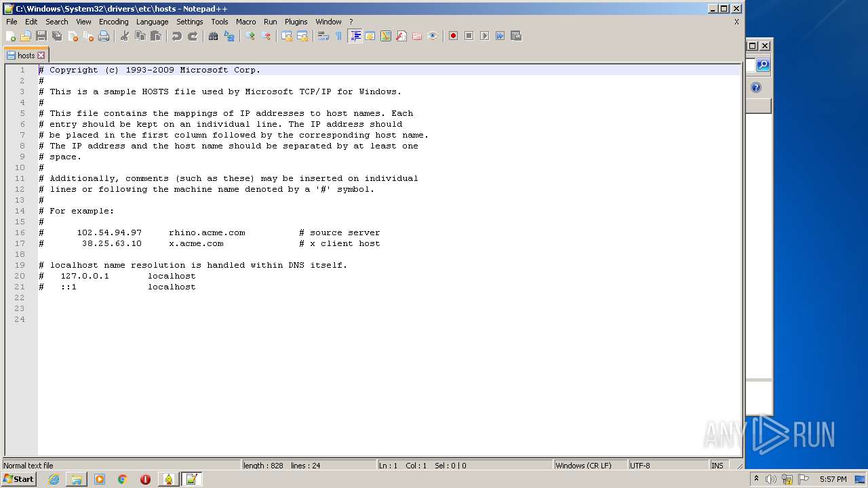Click the Cut scissors icon
868x488 pixels.
click(x=125, y=36)
